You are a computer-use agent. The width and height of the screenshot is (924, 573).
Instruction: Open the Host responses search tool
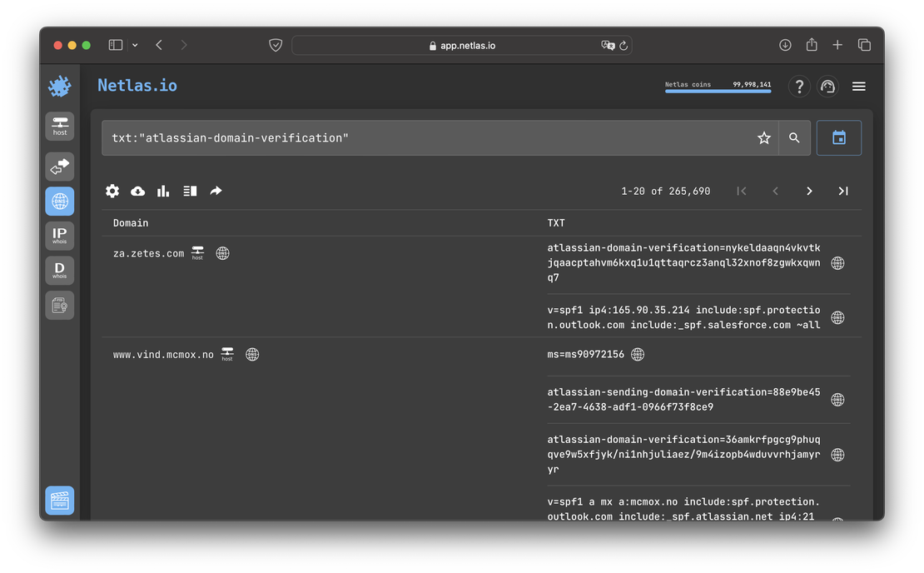[59, 167]
